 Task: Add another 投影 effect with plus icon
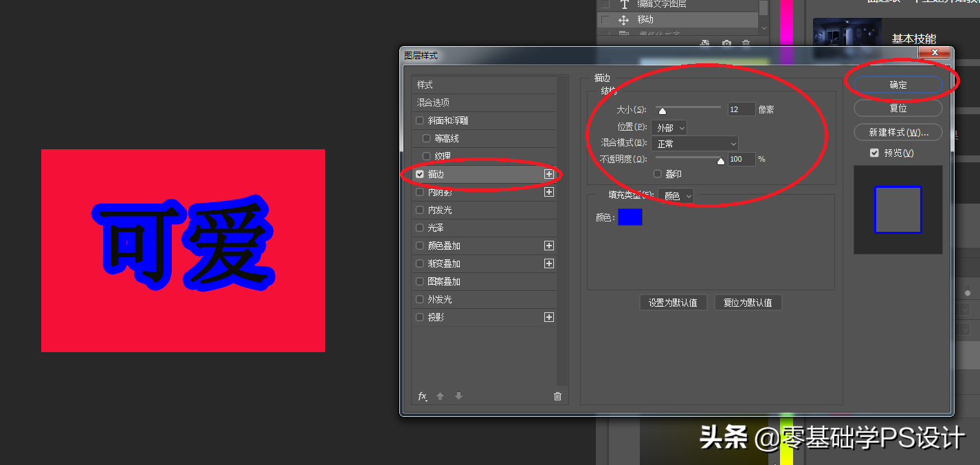(549, 317)
